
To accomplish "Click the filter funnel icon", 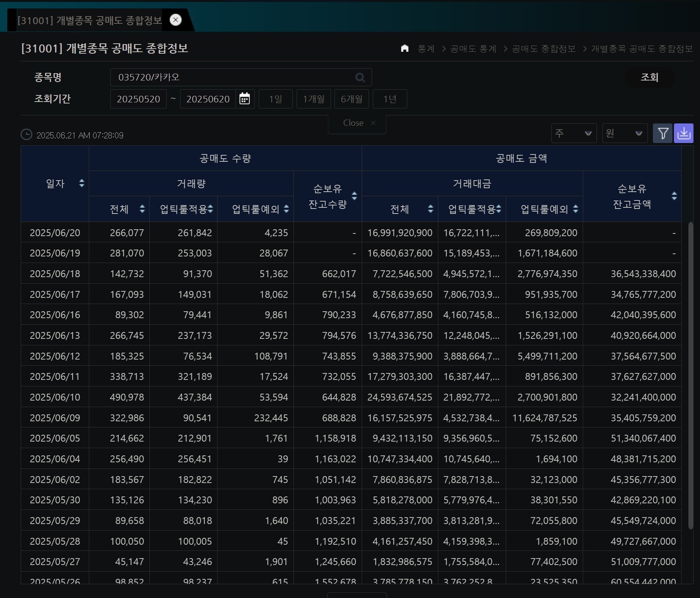I will click(x=662, y=133).
